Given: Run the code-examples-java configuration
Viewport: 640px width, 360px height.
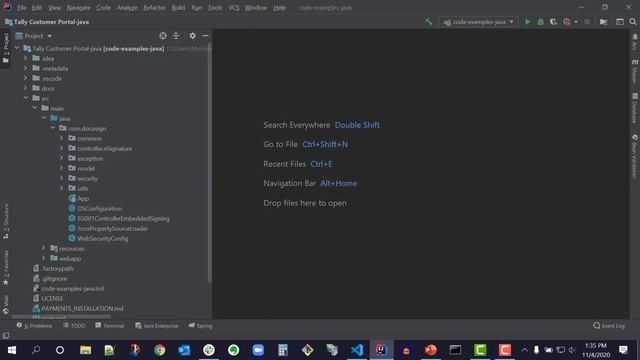Looking at the screenshot, I should pyautogui.click(x=527, y=22).
